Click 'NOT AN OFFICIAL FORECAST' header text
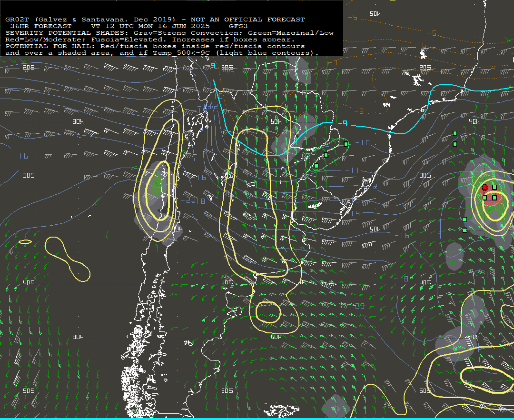 tap(247, 20)
